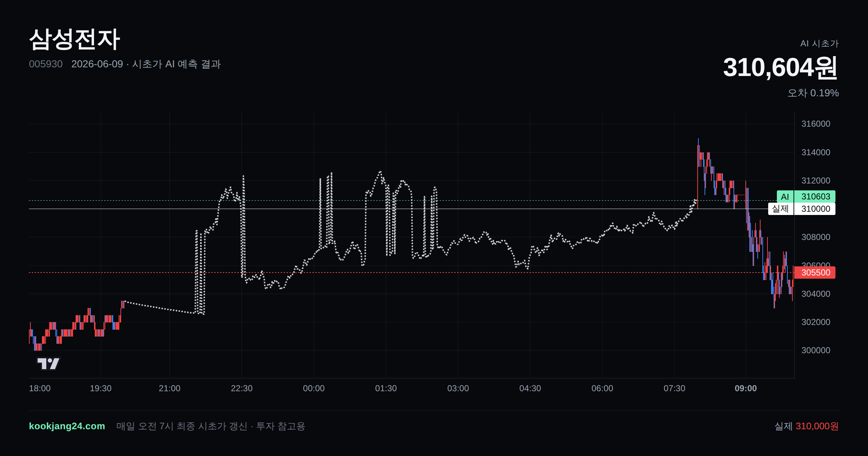Click the 00:00 time axis label
This screenshot has width=868, height=456.
click(x=314, y=388)
